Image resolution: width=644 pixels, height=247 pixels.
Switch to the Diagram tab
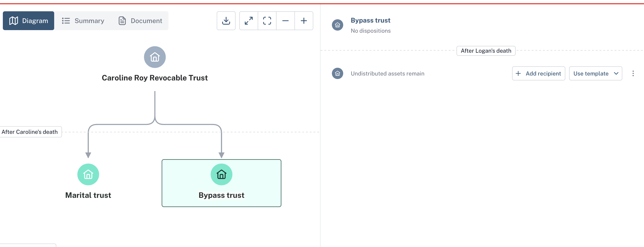click(x=29, y=21)
